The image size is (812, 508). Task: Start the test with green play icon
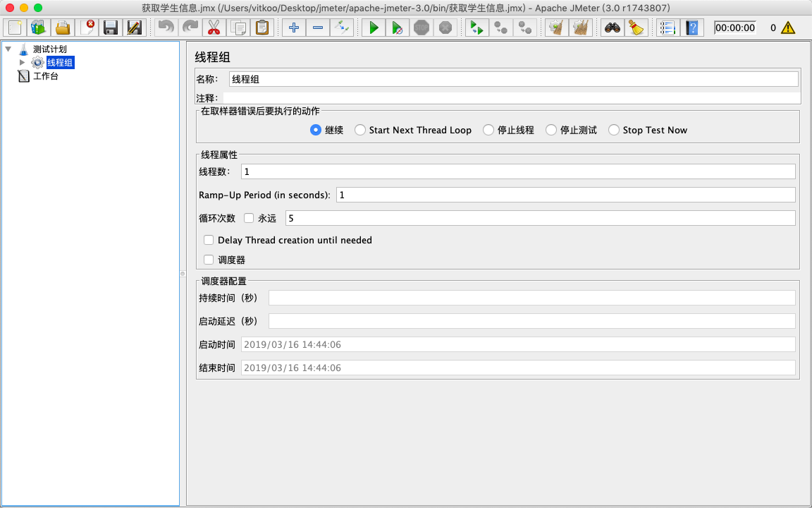(374, 28)
